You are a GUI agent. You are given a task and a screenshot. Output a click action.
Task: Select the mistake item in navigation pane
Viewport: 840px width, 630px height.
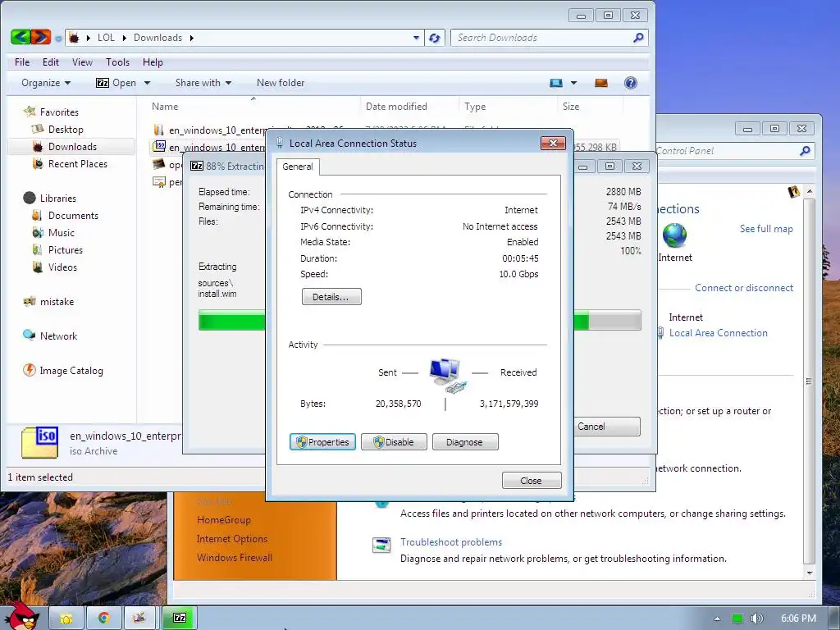(x=57, y=302)
